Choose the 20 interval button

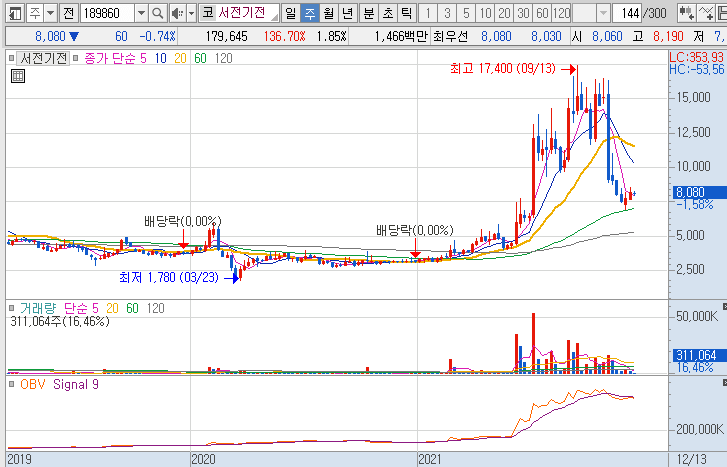pos(504,13)
